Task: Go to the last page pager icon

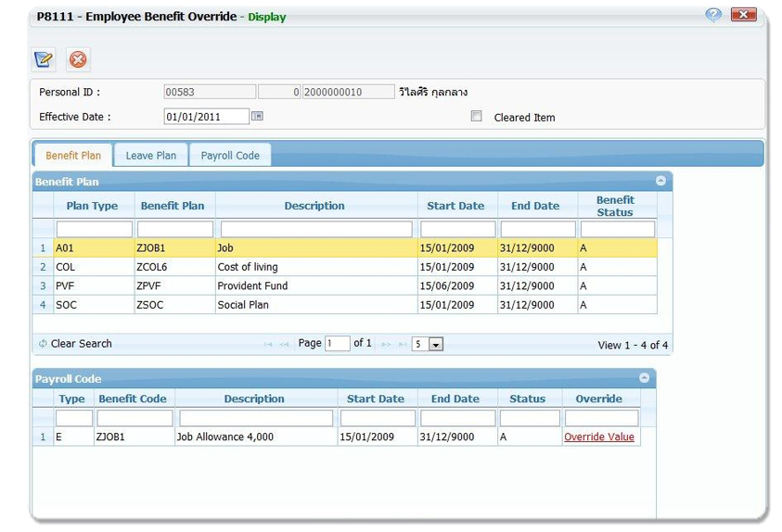Action: 403,344
